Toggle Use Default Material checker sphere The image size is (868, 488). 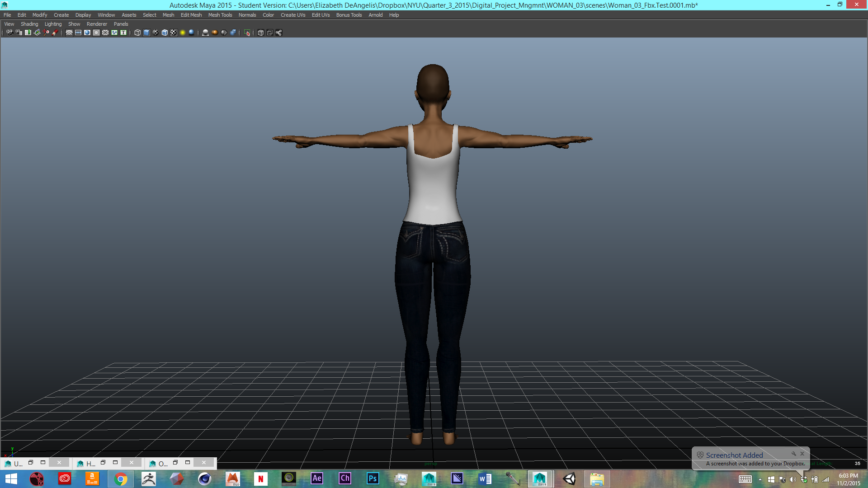pyautogui.click(x=156, y=33)
